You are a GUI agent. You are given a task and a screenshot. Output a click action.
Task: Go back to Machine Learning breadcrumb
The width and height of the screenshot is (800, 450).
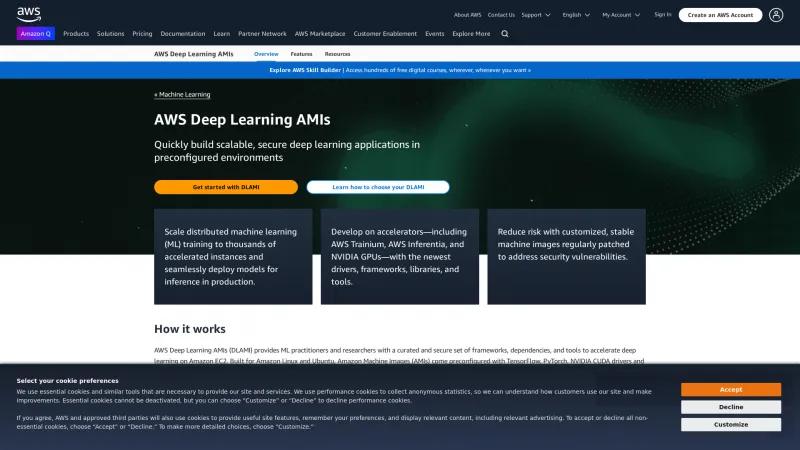(182, 94)
